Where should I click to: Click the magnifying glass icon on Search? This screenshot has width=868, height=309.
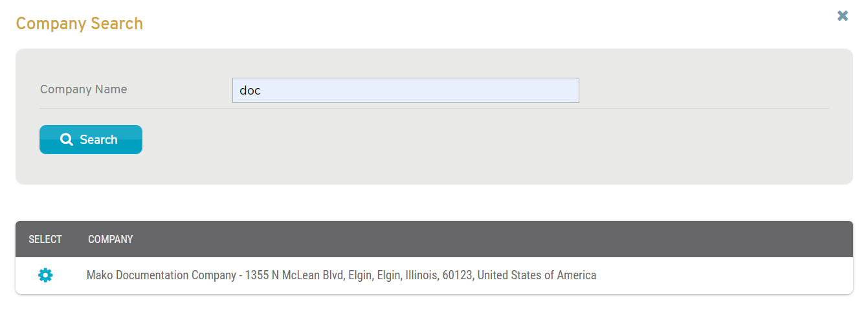click(66, 139)
